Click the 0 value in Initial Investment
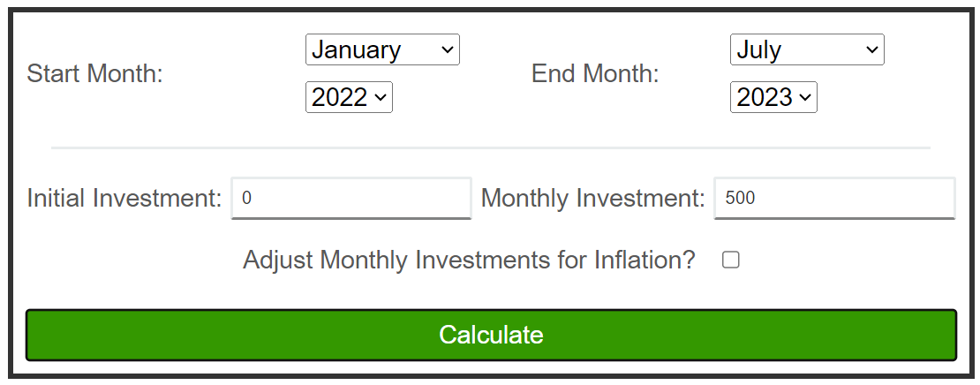The image size is (980, 385). pyautogui.click(x=247, y=199)
